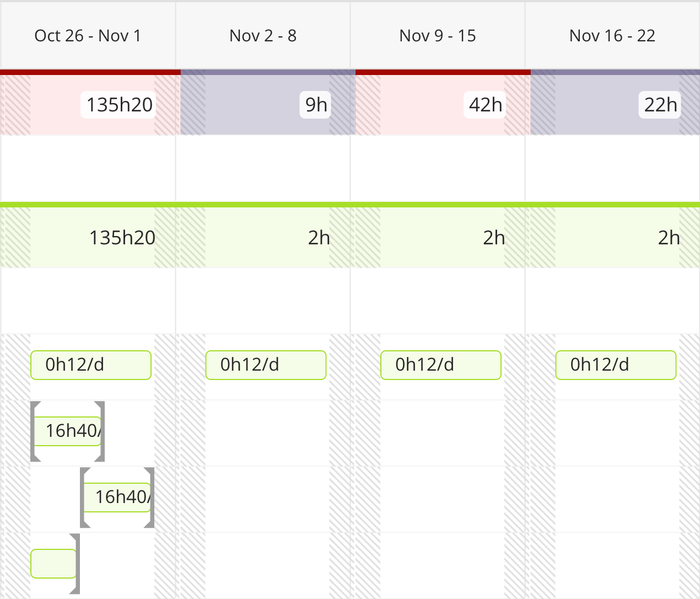Screen dimensions: 700x599
Task: Open the Nov 16 - 22 week header
Action: point(612,36)
